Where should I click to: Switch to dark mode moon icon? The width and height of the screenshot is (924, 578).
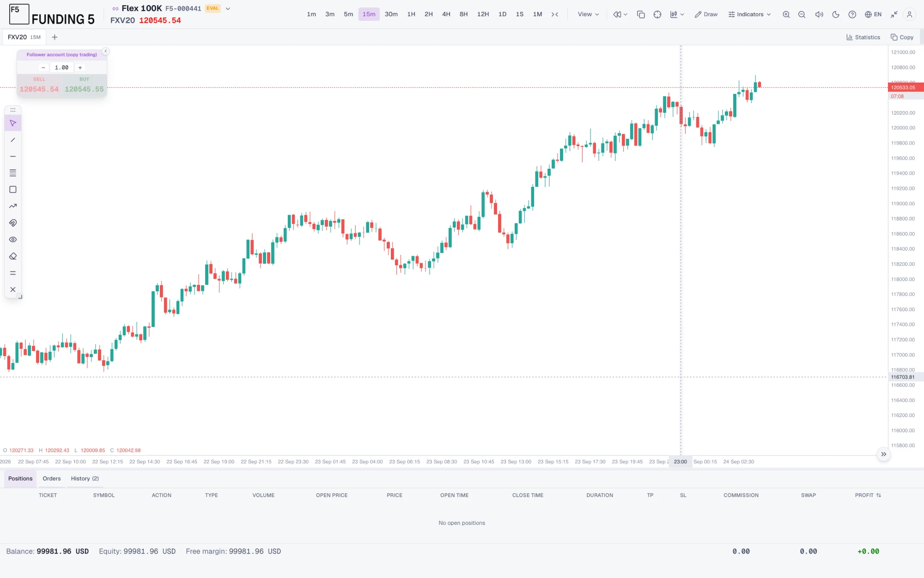coord(836,14)
